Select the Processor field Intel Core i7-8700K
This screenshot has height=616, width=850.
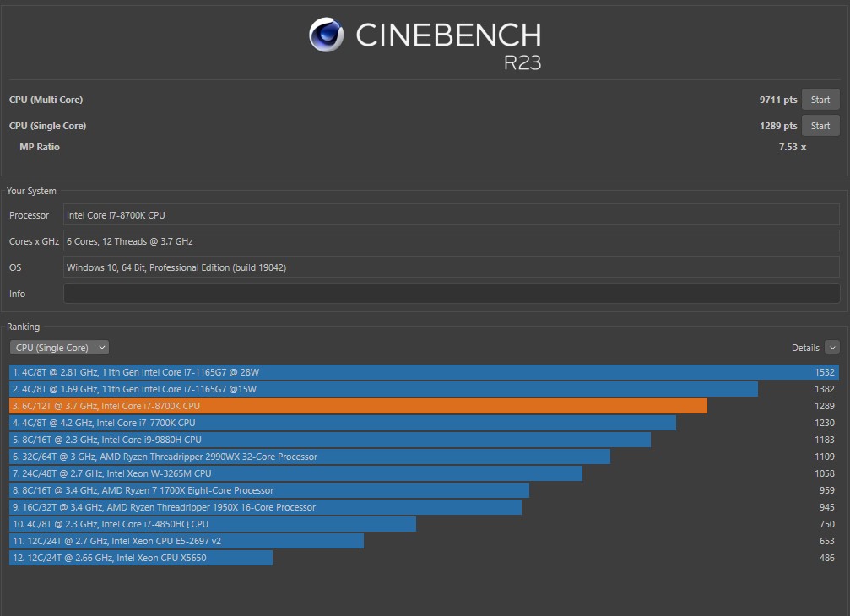click(x=452, y=215)
